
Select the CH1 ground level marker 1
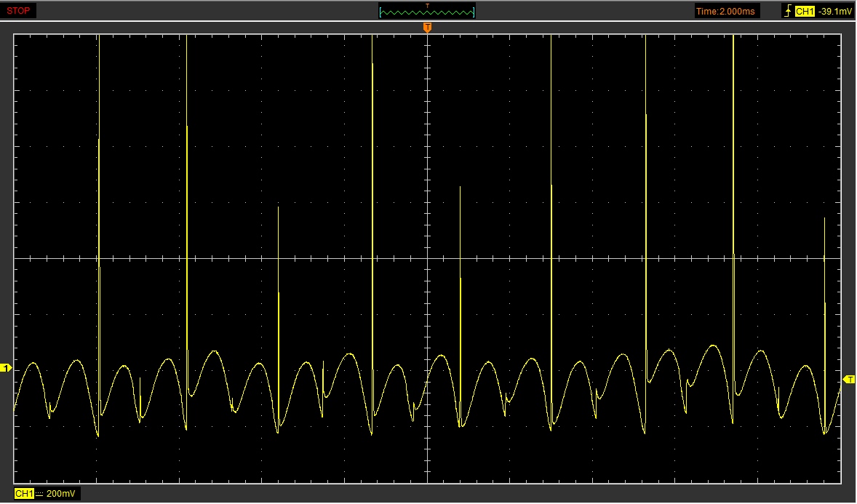coord(6,369)
